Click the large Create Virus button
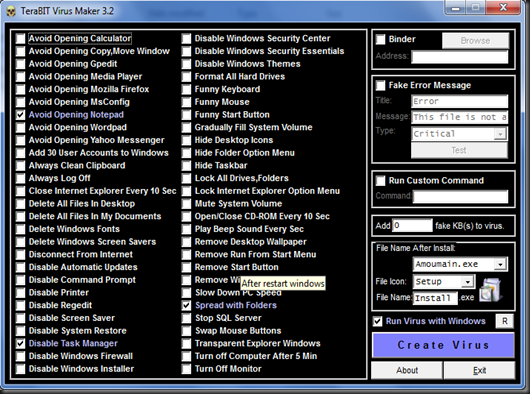Screen dimensions: 530x394 (x=443, y=345)
